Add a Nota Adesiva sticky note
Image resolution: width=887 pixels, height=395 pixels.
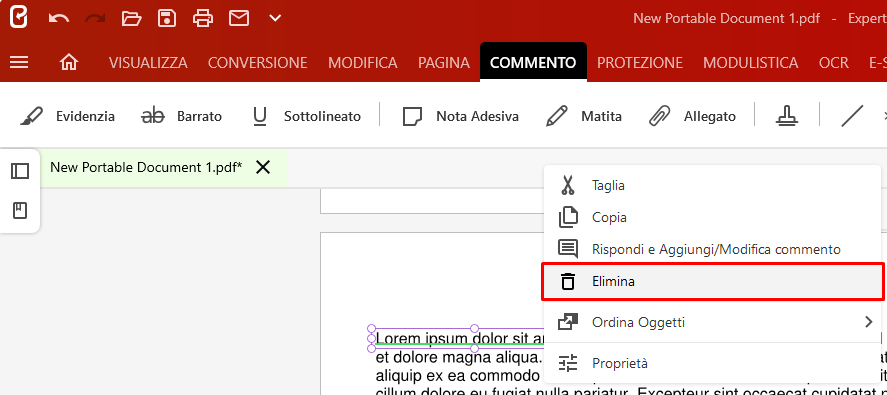coord(460,117)
